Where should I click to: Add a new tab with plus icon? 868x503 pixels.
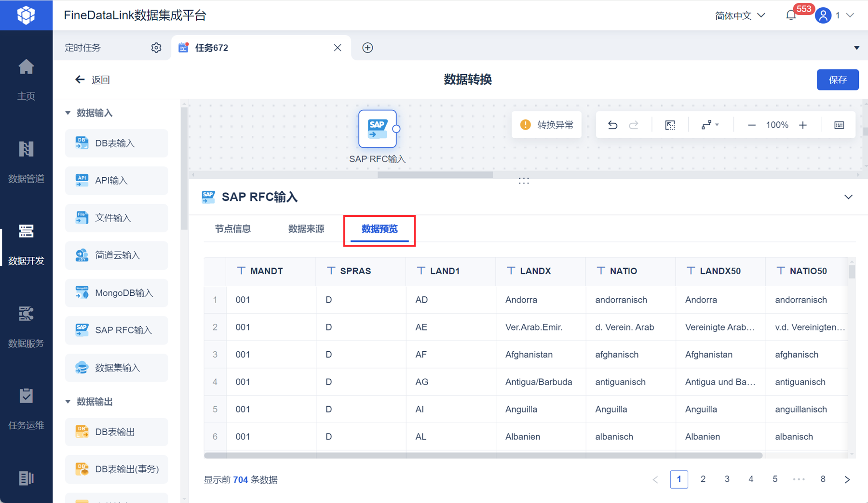(367, 48)
